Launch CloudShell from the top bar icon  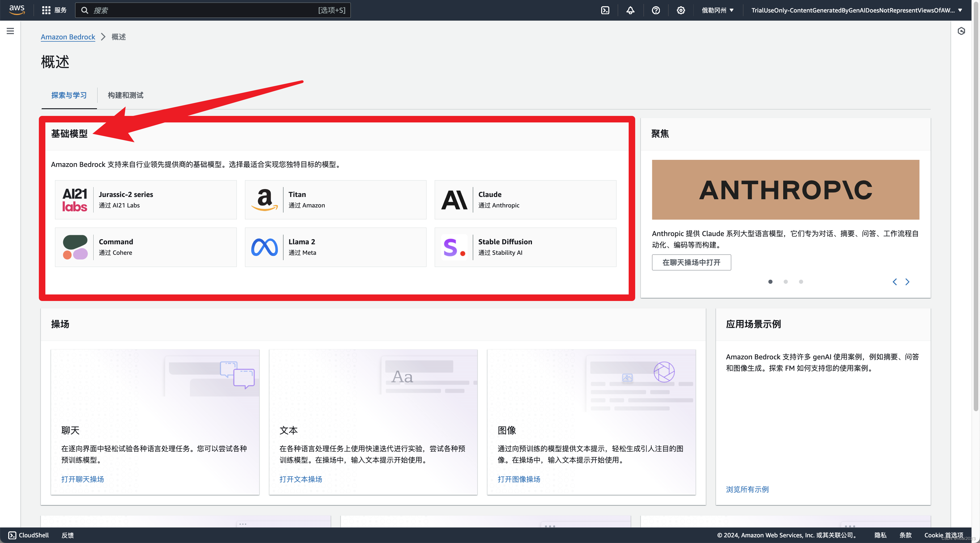tap(605, 10)
